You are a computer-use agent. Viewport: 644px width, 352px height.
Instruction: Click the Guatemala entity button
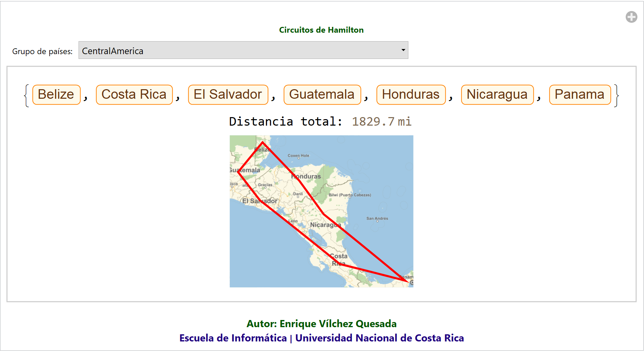point(322,94)
